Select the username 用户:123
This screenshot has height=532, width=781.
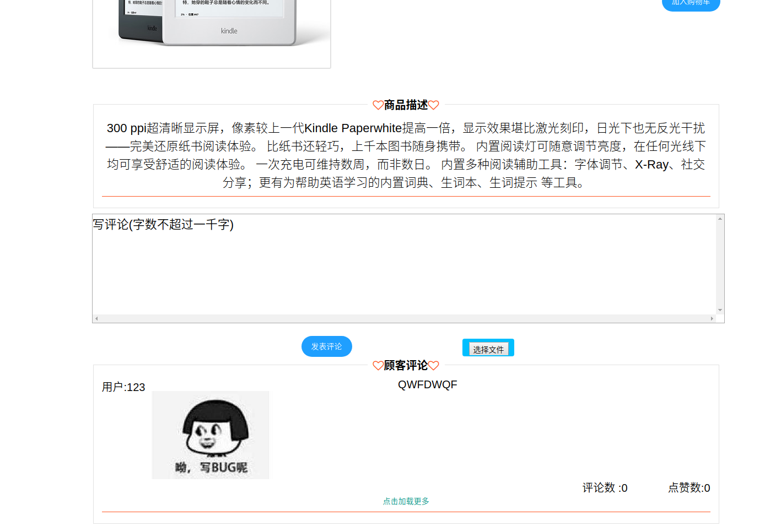(123, 387)
